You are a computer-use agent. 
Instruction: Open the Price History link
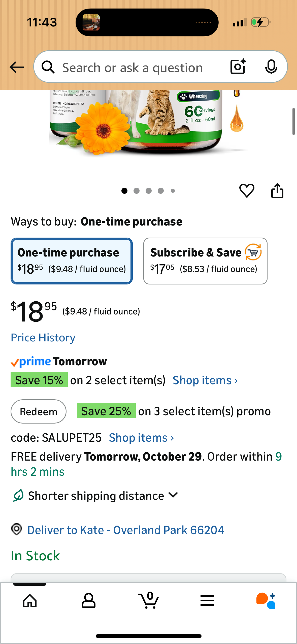(43, 338)
